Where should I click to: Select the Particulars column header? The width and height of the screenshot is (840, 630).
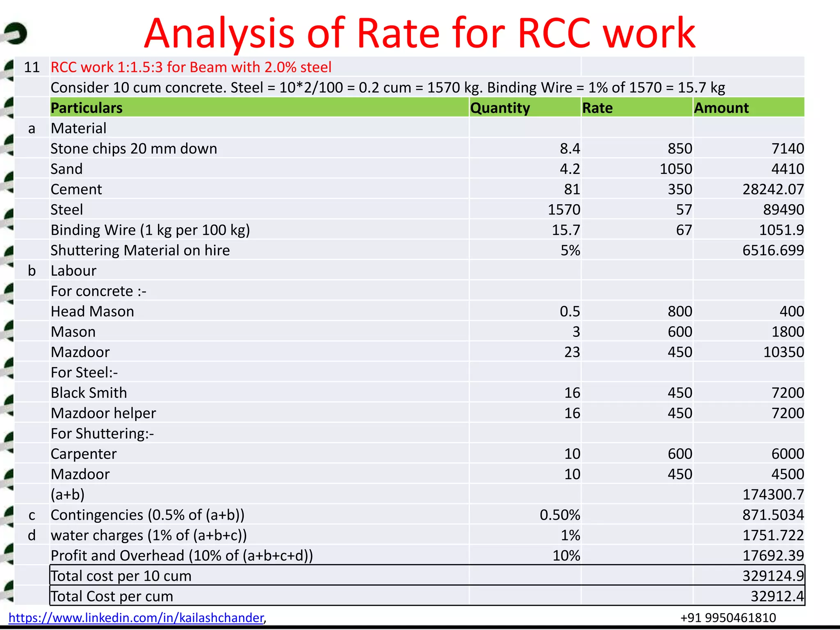(87, 108)
